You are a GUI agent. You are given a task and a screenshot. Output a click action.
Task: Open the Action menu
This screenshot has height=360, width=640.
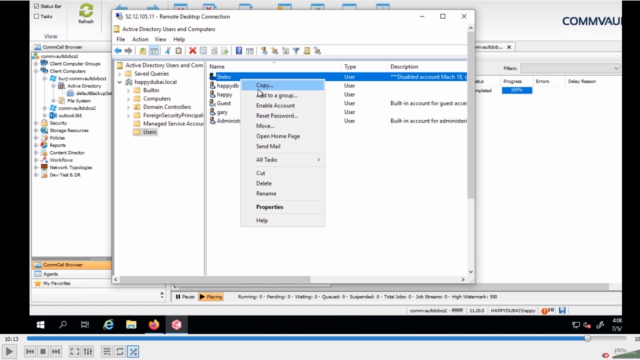(140, 39)
